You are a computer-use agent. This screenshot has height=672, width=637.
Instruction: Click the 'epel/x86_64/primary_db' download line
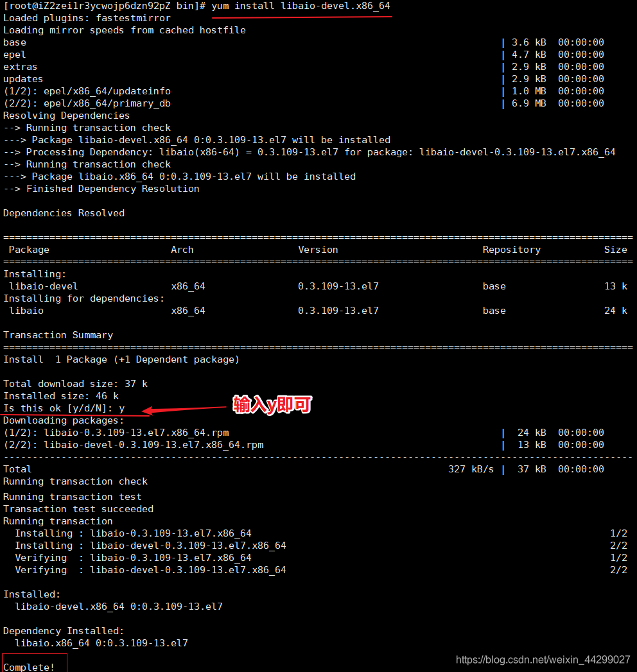(304, 103)
